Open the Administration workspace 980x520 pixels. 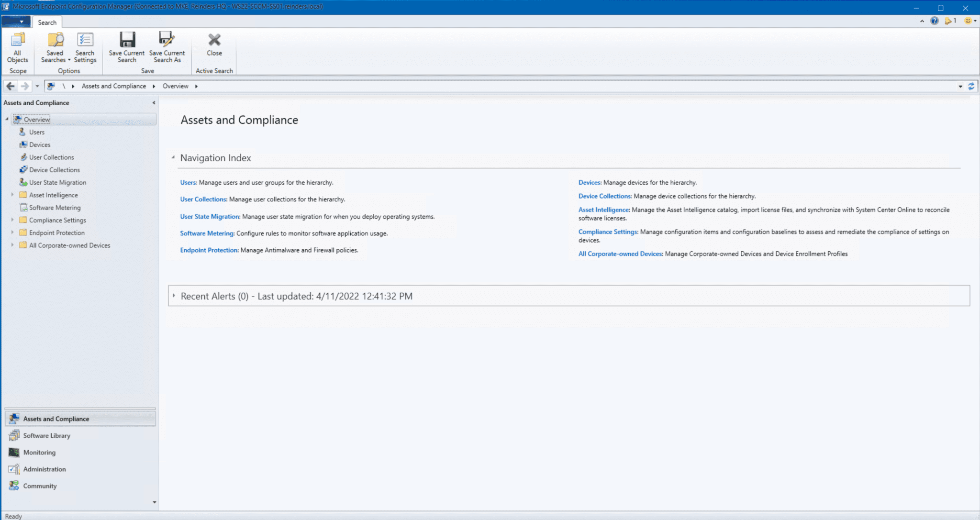coord(45,469)
